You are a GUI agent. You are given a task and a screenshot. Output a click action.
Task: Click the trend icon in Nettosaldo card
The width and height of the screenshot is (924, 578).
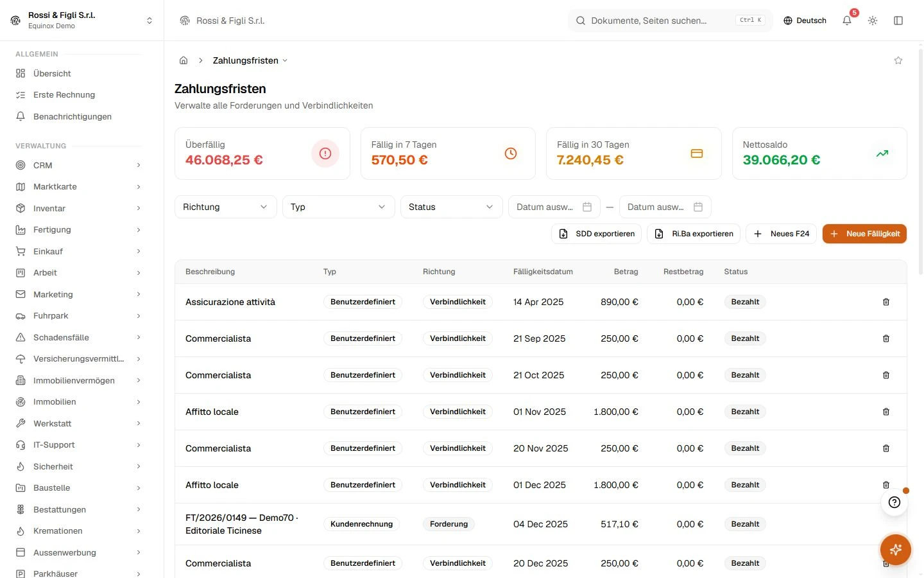click(882, 153)
